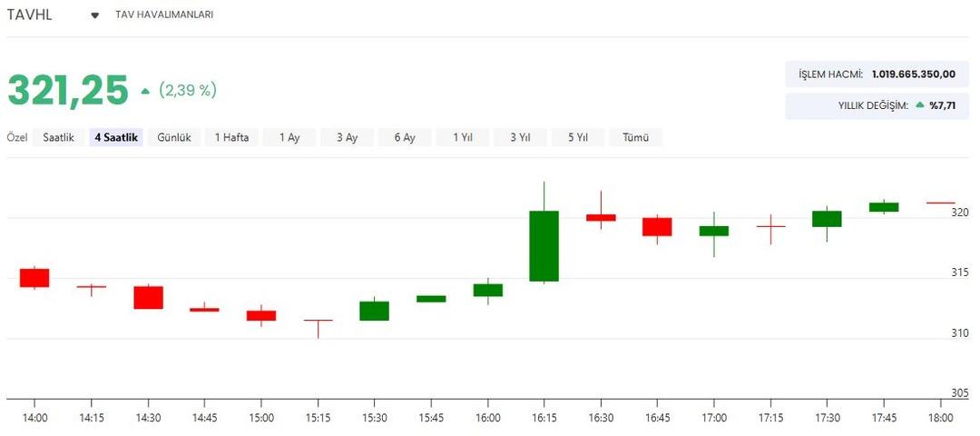Image resolution: width=980 pixels, height=436 pixels.
Task: Switch to the Saatlik timeframe
Action: (59, 137)
